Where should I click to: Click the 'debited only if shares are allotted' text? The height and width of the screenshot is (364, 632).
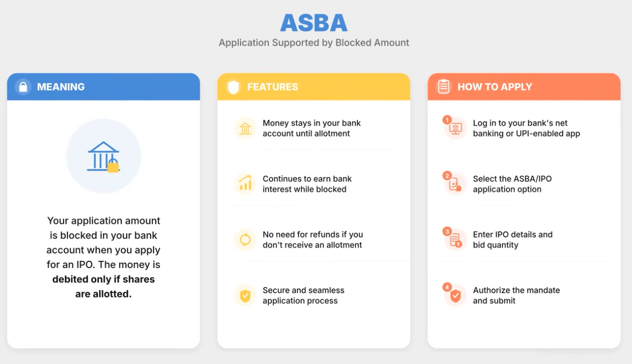(104, 286)
